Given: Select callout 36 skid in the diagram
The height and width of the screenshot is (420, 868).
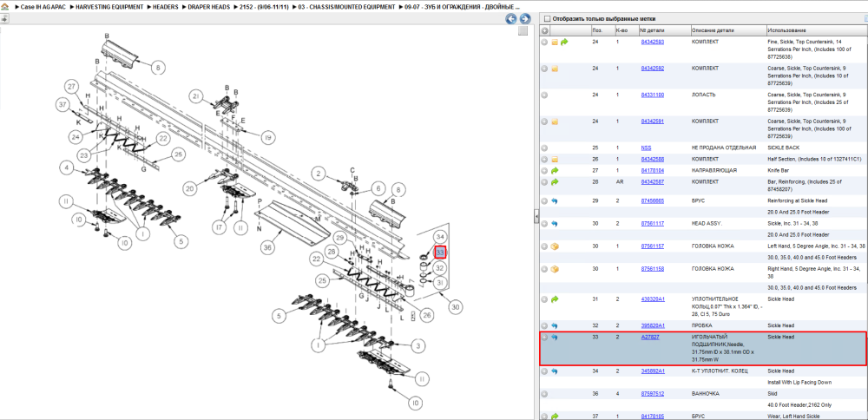Looking at the screenshot, I should 268,248.
